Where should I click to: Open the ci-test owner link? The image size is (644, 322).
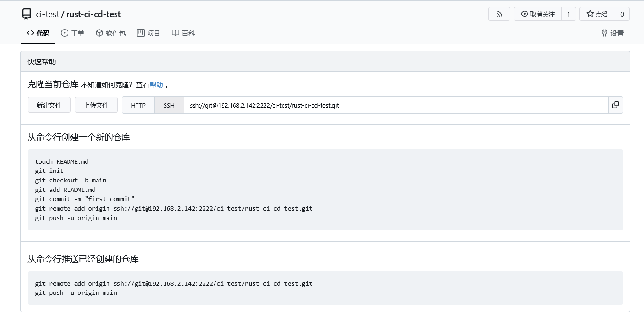pos(48,14)
